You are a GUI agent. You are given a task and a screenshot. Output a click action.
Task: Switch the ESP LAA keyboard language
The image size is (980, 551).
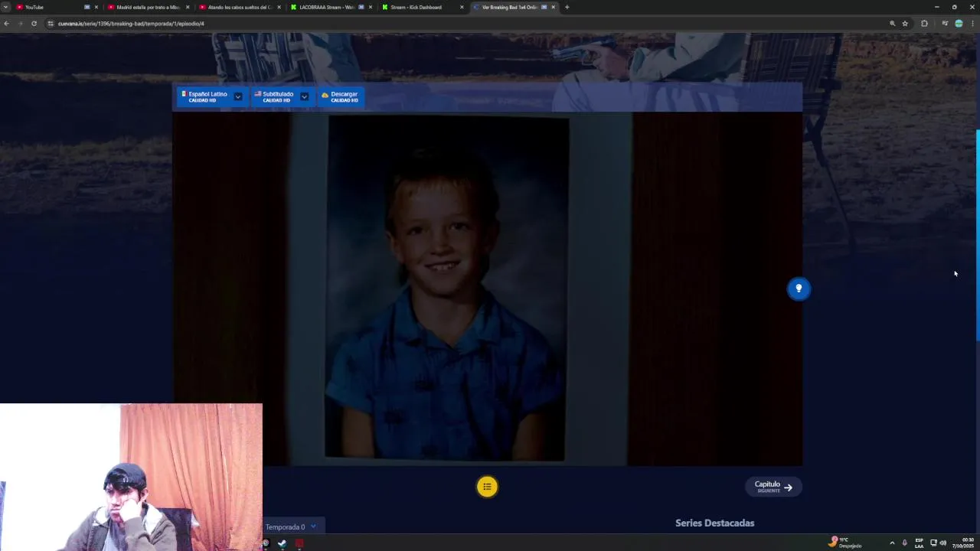(919, 543)
